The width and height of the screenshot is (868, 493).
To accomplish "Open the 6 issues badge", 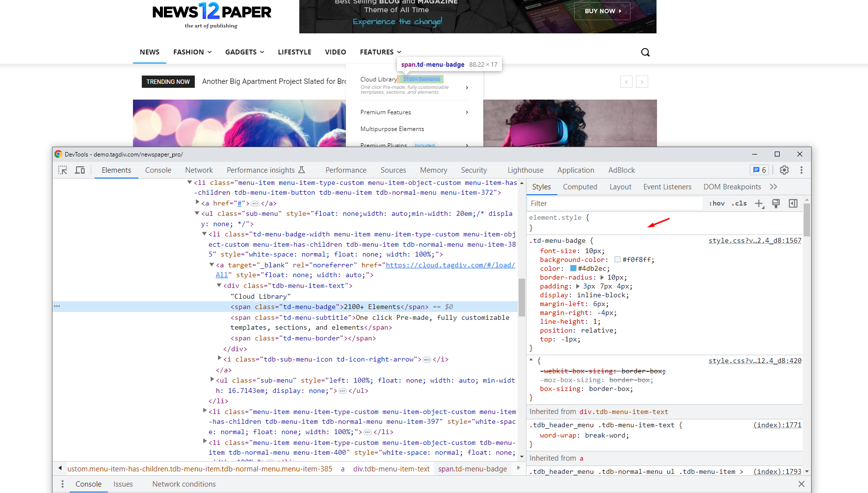I will (759, 170).
